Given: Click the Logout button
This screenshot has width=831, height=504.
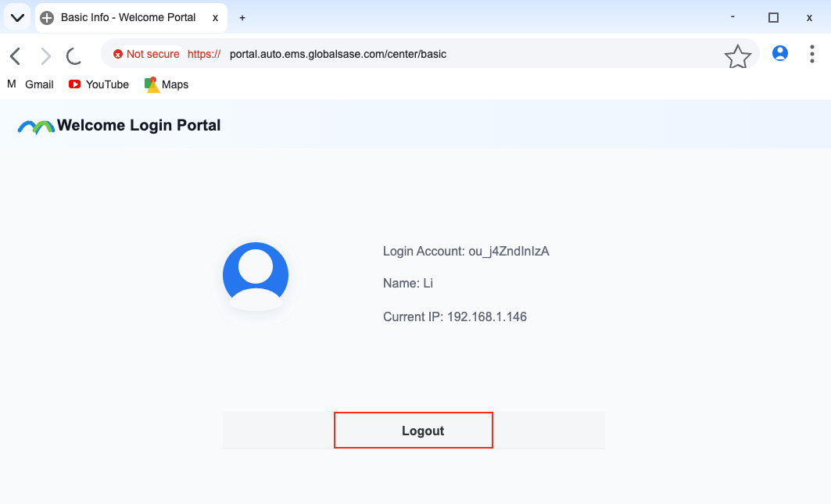Looking at the screenshot, I should click(414, 431).
